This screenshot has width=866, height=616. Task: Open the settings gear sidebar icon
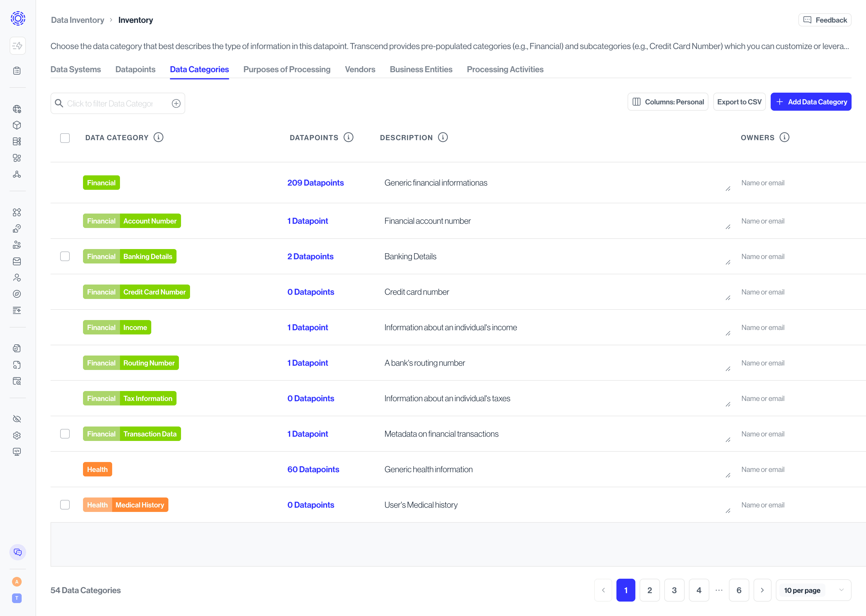17,436
